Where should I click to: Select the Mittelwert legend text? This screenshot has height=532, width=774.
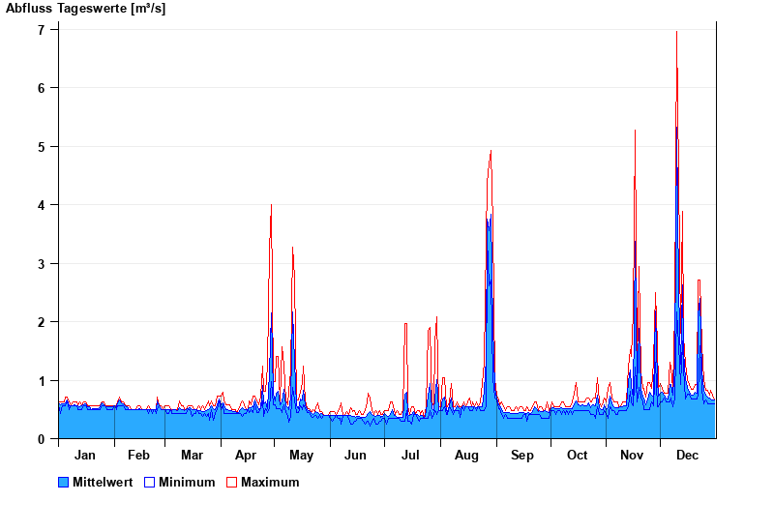pyautogui.click(x=103, y=482)
